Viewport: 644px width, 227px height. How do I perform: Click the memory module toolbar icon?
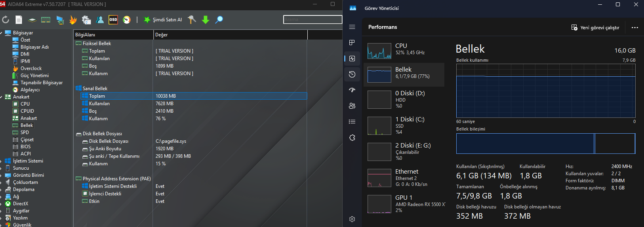point(46,19)
